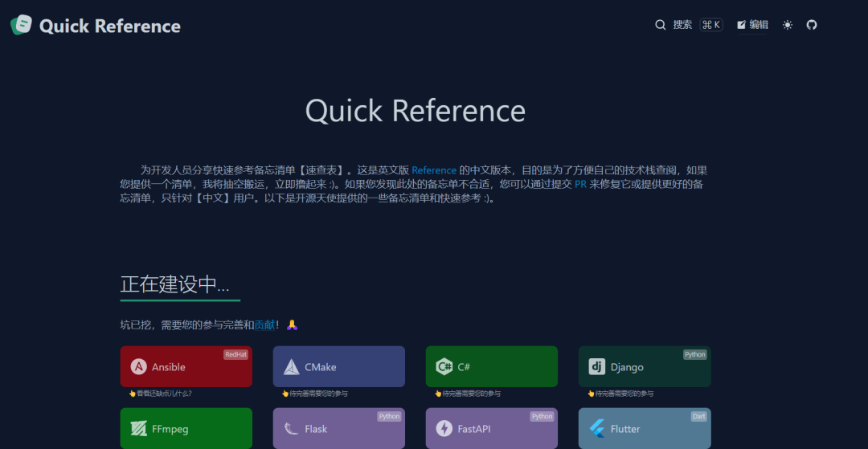Click the 正在建设中... section heading
Image resolution: width=868 pixels, height=449 pixels.
click(x=175, y=284)
